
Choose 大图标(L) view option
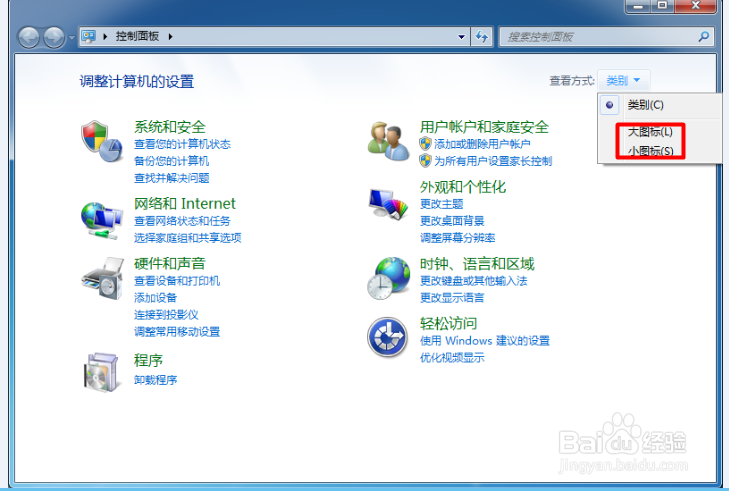coord(650,132)
